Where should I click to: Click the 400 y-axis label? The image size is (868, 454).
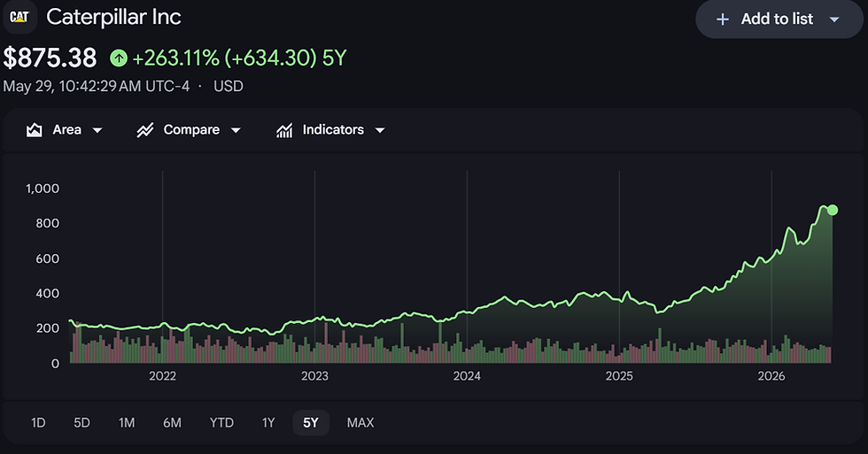coord(48,294)
